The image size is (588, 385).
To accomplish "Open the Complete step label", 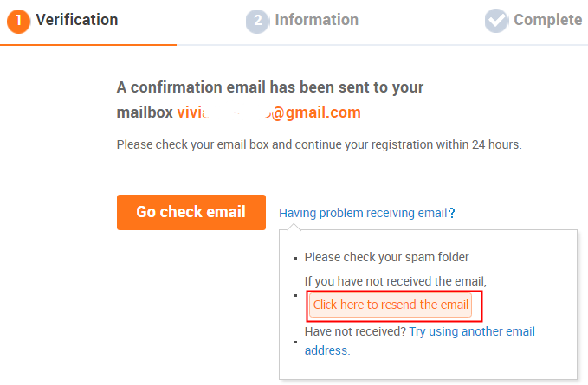I will click(547, 20).
